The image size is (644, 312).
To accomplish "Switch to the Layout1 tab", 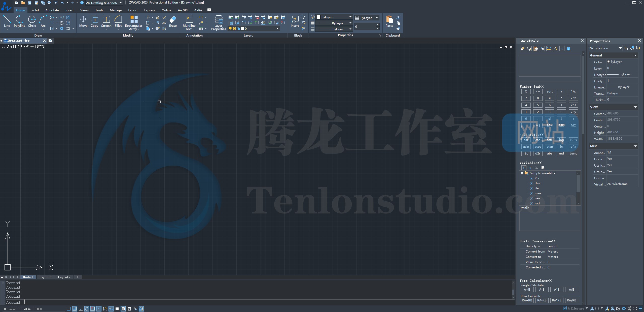I will pyautogui.click(x=45, y=277).
